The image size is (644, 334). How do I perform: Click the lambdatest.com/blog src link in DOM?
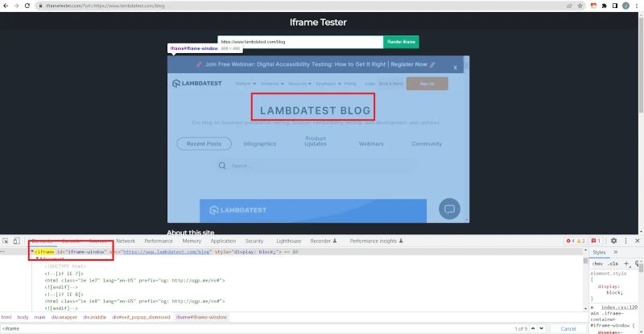(x=167, y=252)
